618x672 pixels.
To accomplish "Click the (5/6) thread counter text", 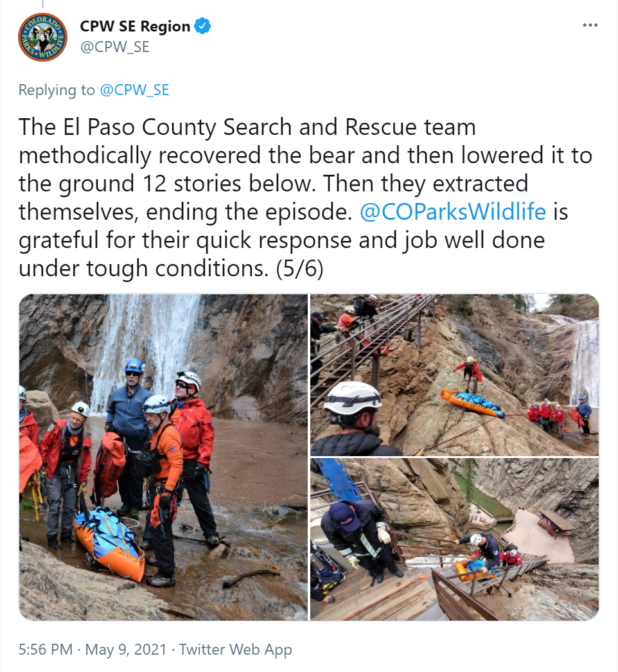I will (299, 269).
